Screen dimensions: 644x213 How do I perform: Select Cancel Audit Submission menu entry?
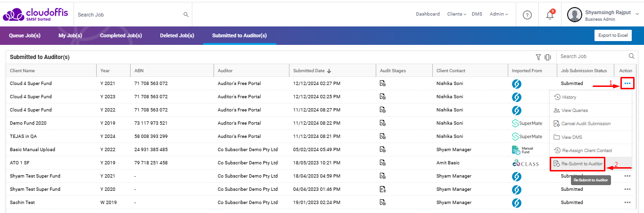590,124
